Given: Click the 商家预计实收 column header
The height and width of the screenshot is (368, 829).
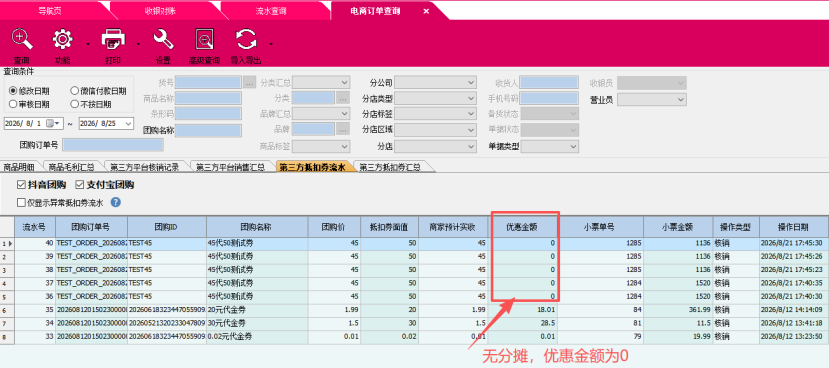Looking at the screenshot, I should point(453,227).
